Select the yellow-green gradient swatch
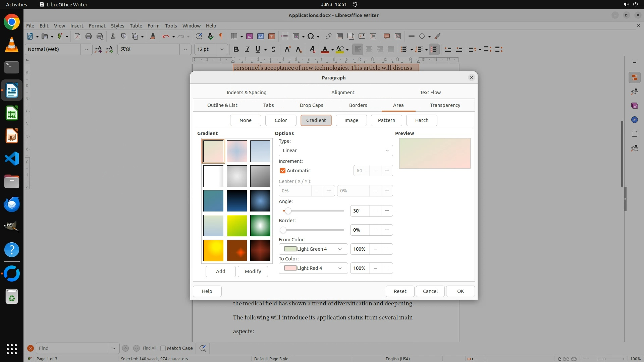The height and width of the screenshot is (362, 644). pos(236,226)
